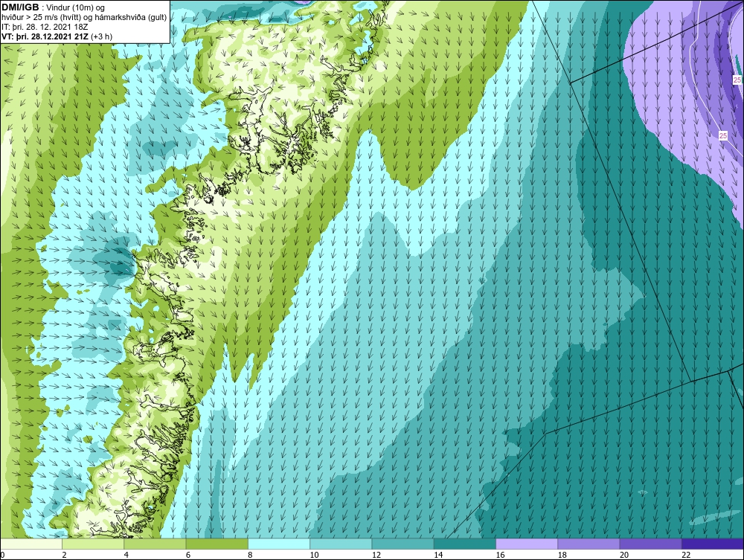Click the 16-18 m/s lavender swatch
Image resolution: width=744 pixels, height=560 pixels.
[x=527, y=544]
